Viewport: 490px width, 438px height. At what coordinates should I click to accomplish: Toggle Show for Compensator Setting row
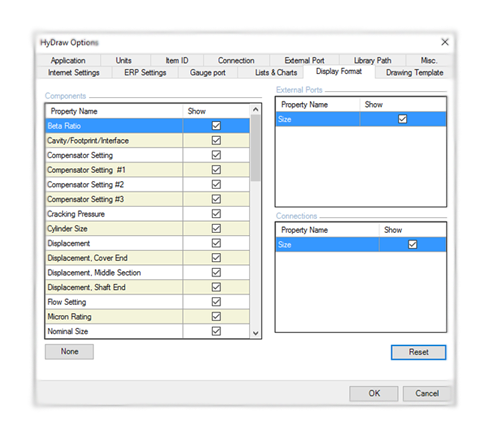[216, 155]
